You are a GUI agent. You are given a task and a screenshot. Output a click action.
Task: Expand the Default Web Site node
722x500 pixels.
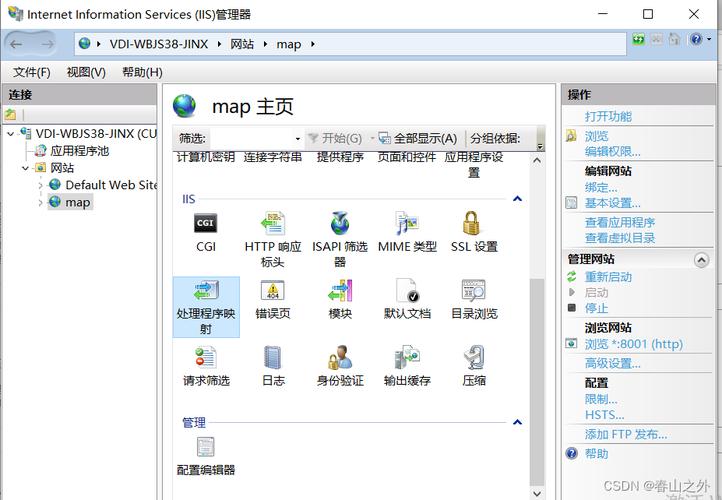point(41,185)
